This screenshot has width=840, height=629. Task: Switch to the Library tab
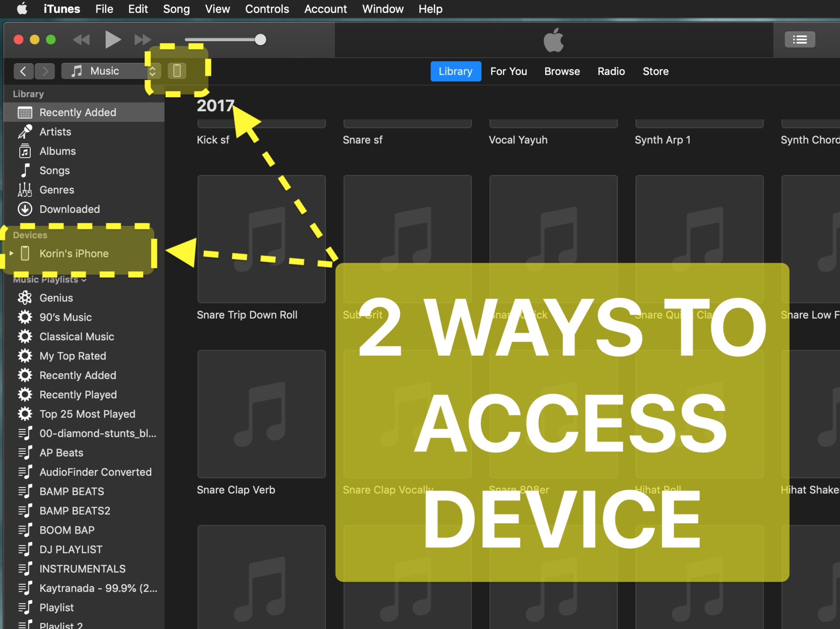(456, 71)
